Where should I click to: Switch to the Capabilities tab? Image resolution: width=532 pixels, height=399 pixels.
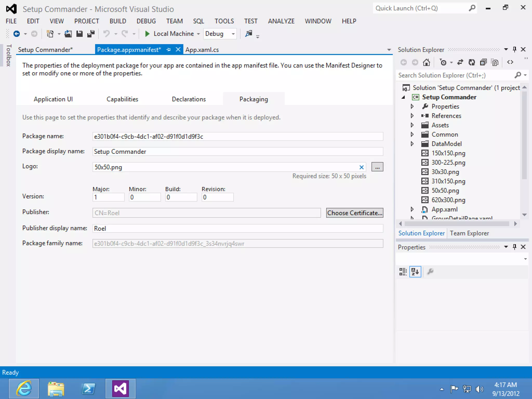click(122, 99)
